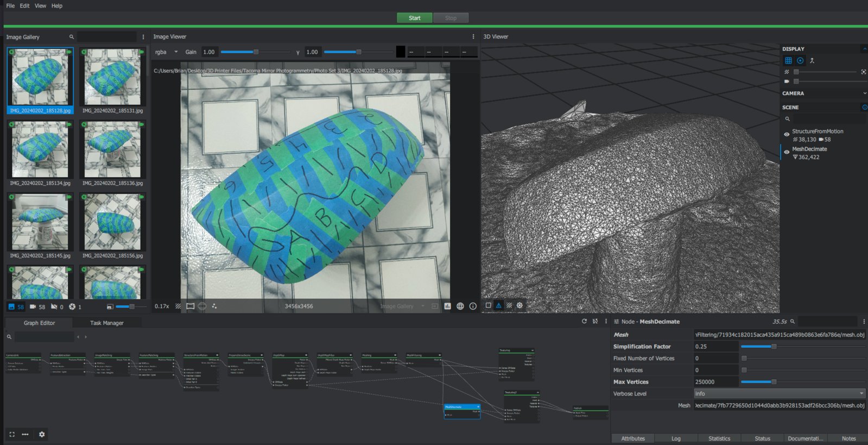This screenshot has height=445, width=868.
Task: Toggle gizmo display icon in DISPLAY panel
Action: 800,60
